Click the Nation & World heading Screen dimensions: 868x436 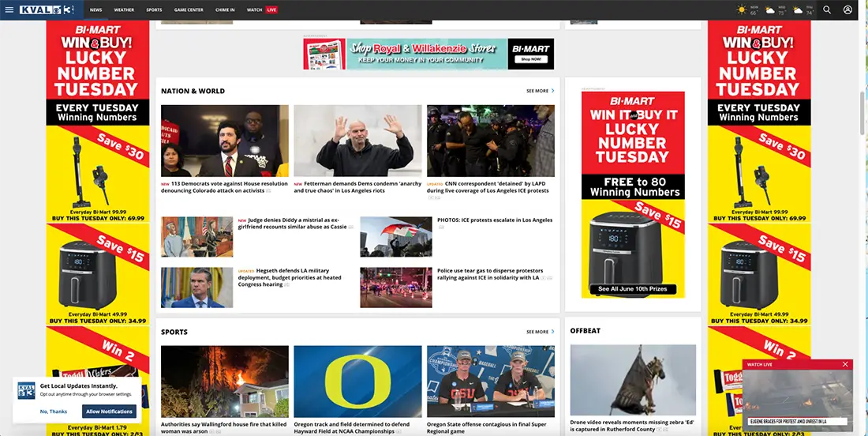click(x=193, y=91)
